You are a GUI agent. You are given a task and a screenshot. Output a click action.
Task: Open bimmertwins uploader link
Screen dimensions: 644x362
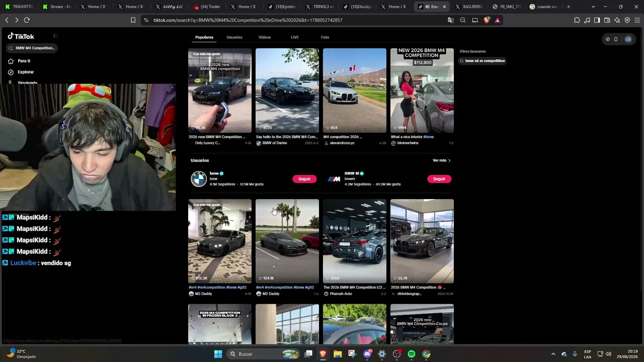[x=408, y=143]
